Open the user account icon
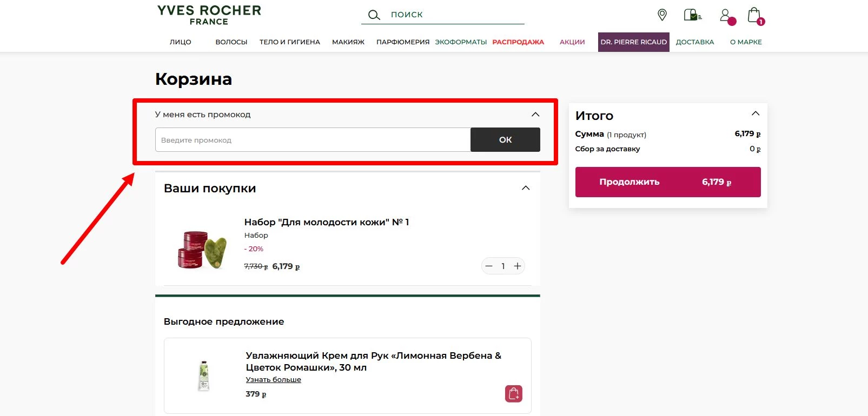The height and width of the screenshot is (416, 868). pos(726,15)
